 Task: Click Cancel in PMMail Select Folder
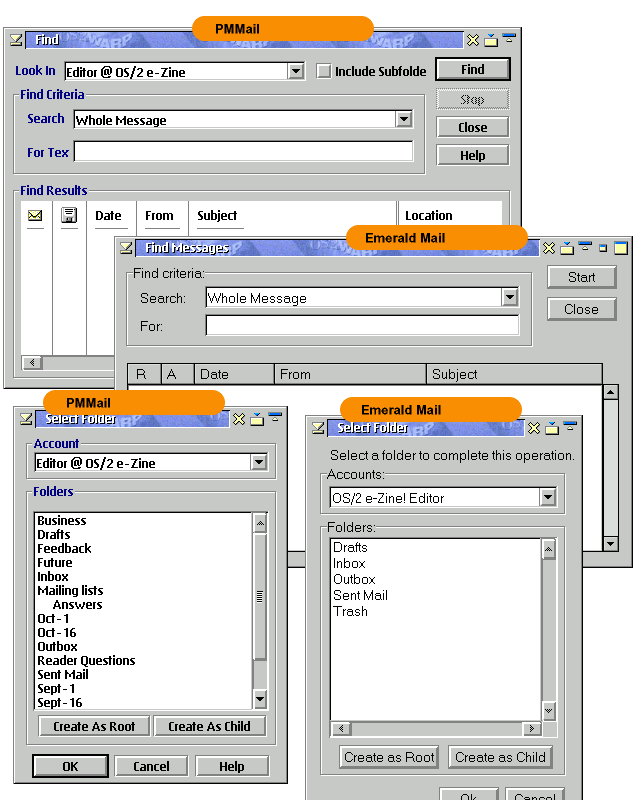(151, 766)
